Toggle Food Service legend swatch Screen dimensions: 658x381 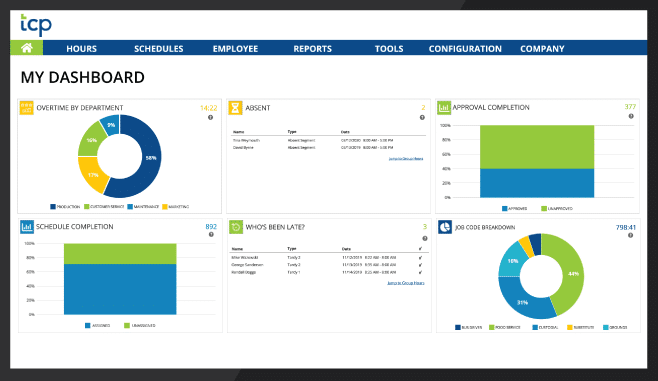491,327
